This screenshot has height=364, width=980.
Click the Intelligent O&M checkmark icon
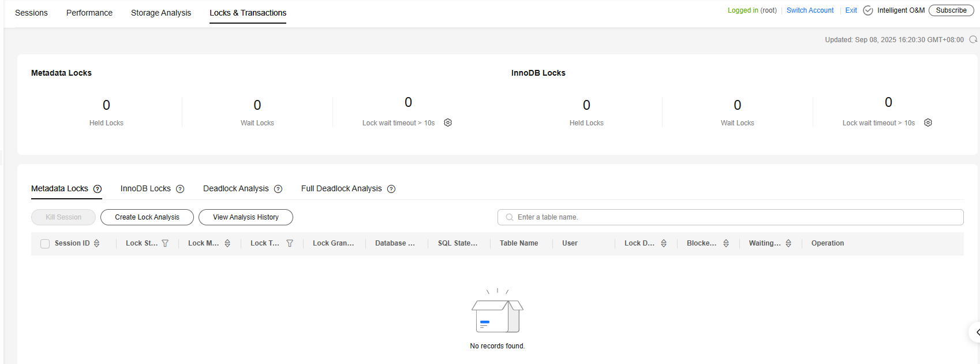868,10
